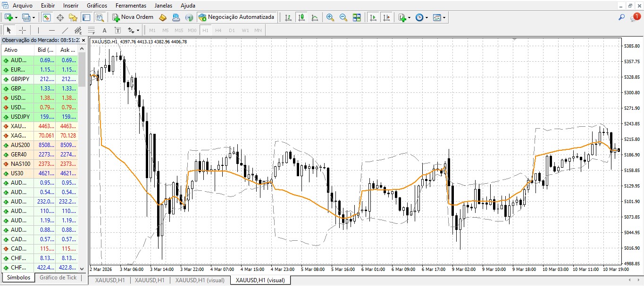Switch timeframe to M15

tap(179, 30)
